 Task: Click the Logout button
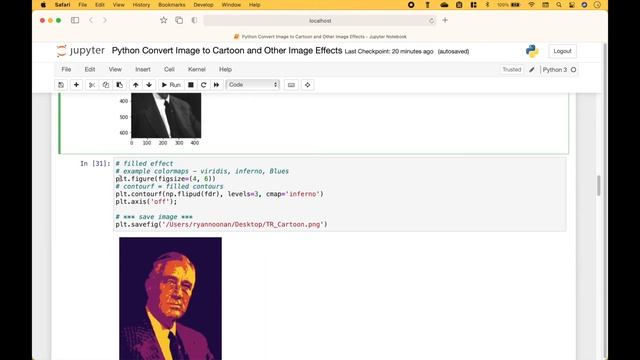[x=562, y=51]
